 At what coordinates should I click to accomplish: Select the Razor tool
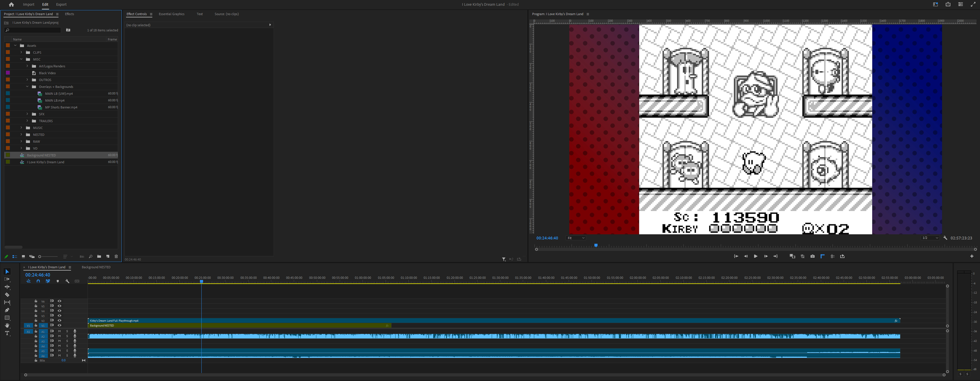click(7, 295)
